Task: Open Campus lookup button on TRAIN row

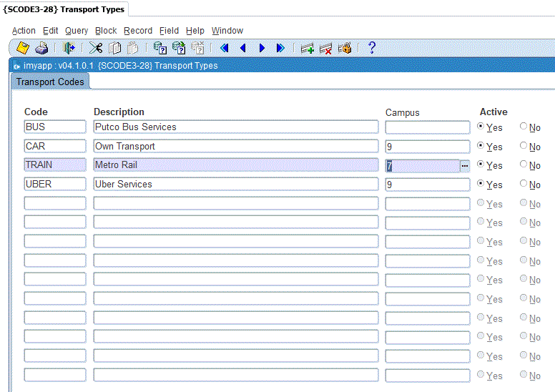Action: pyautogui.click(x=464, y=165)
